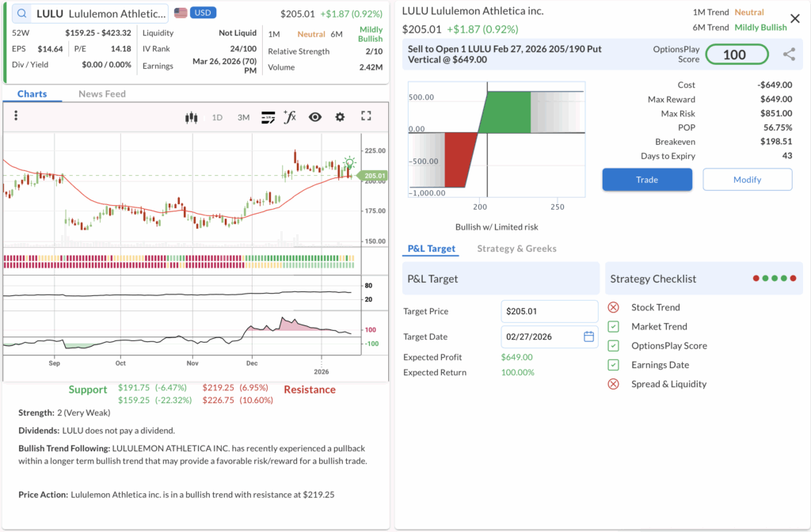Open the support/resistance drawing tool icon

pos(268,117)
